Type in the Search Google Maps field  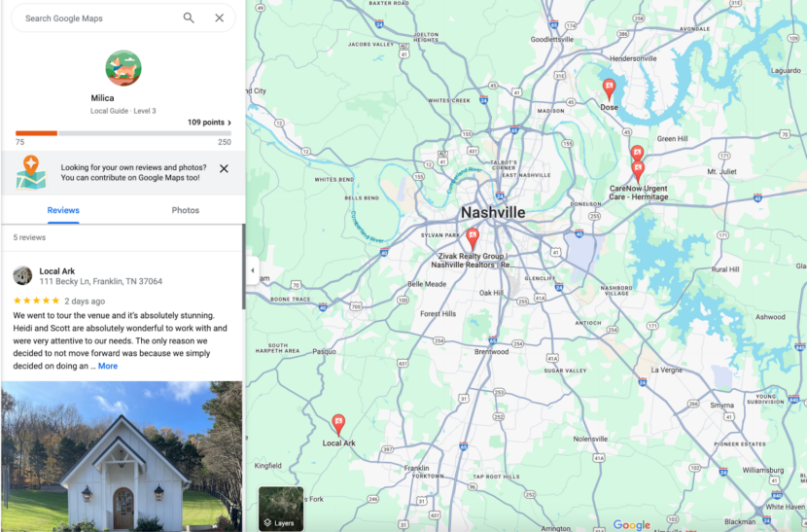point(97,18)
